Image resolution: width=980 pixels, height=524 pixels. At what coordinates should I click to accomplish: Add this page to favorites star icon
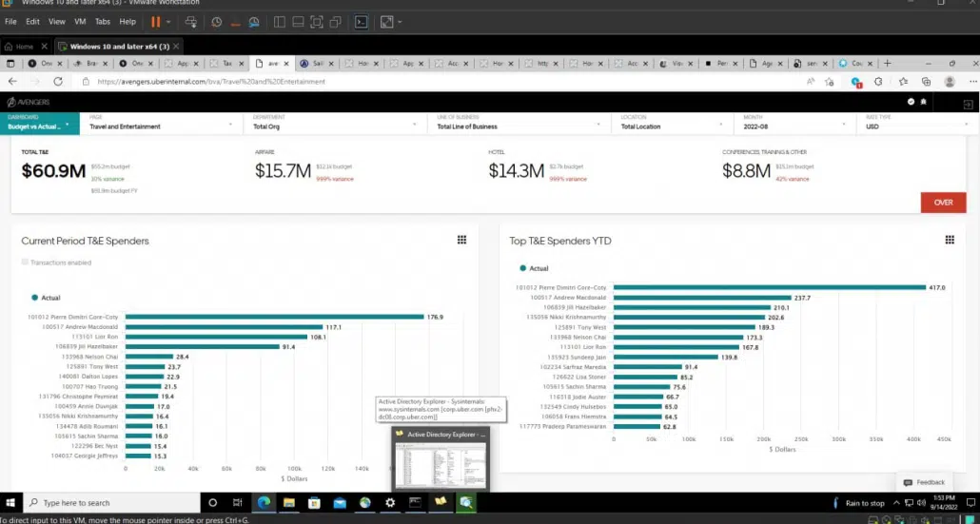pos(830,81)
